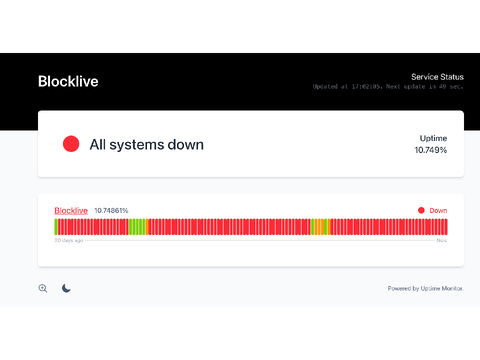Open the Powered by Uptime Monitor link
480x360 pixels.
click(425, 288)
